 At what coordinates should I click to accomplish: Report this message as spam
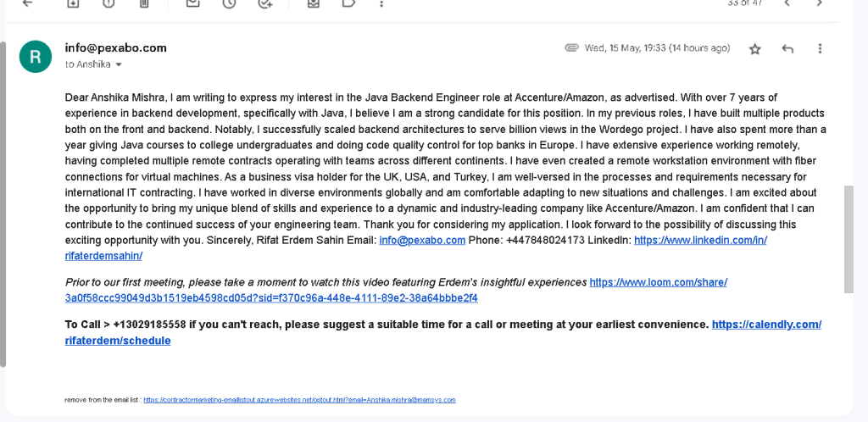108,3
